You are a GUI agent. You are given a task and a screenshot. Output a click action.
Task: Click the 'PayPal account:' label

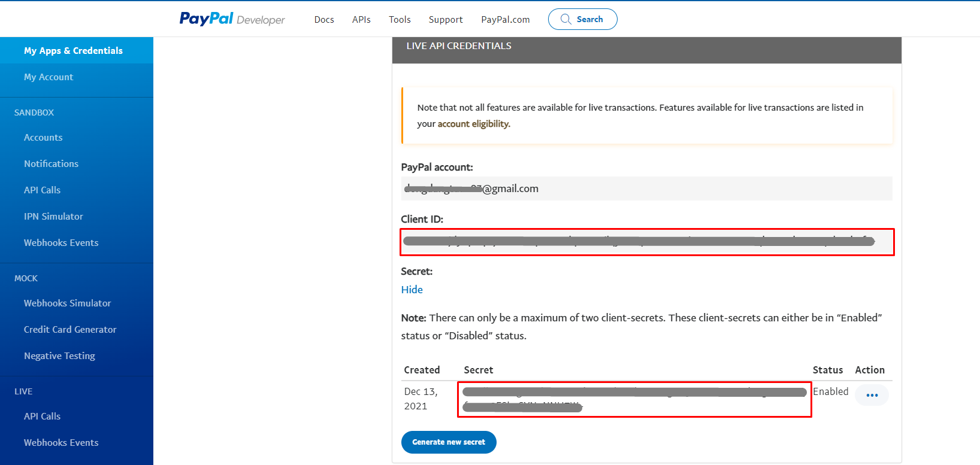click(x=437, y=167)
